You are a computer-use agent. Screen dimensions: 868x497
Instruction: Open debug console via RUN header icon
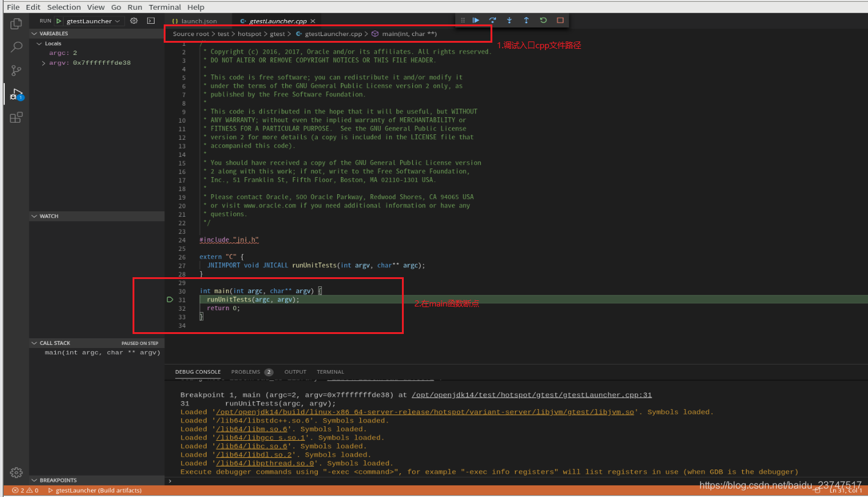click(150, 21)
